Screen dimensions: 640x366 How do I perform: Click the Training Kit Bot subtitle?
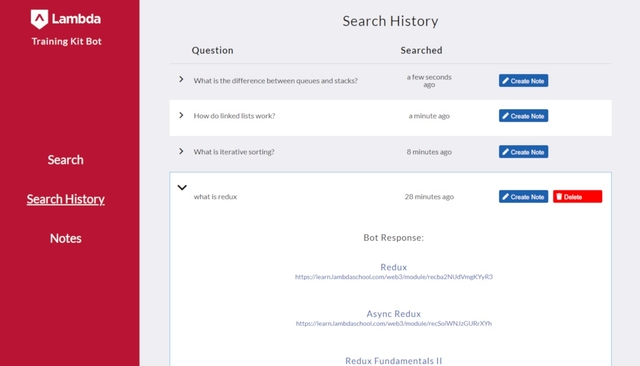coord(67,41)
